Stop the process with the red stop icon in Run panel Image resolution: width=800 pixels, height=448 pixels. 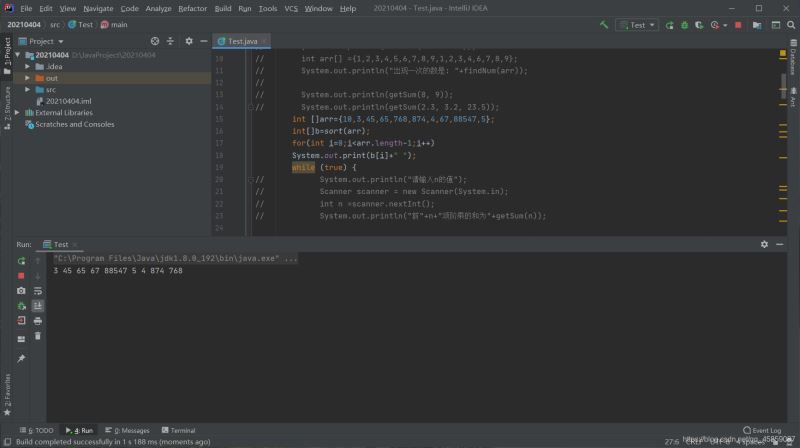(21, 275)
